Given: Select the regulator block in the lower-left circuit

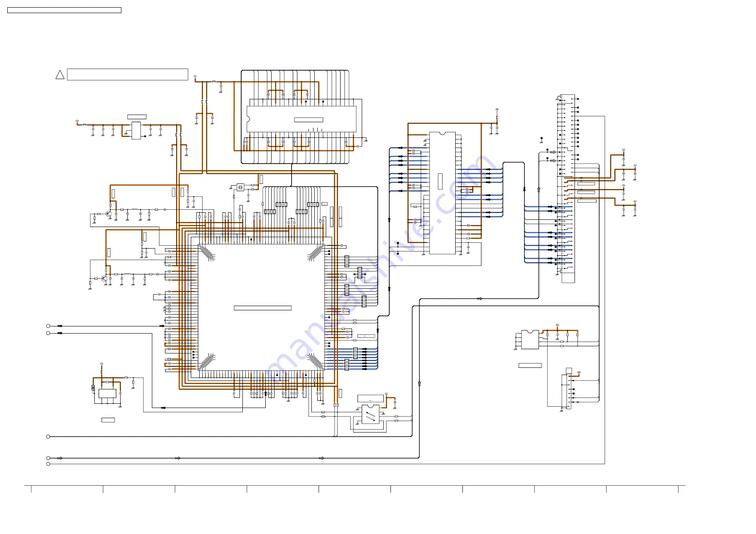Looking at the screenshot, I should point(107,393).
